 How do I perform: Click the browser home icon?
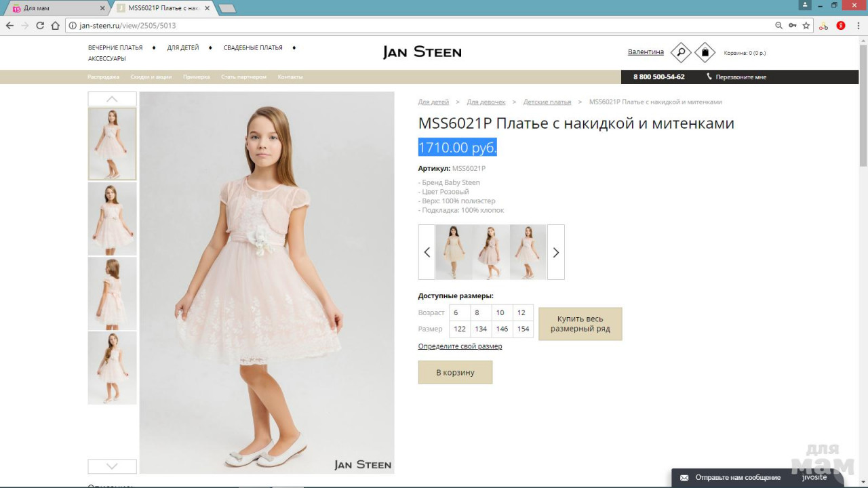(x=56, y=26)
